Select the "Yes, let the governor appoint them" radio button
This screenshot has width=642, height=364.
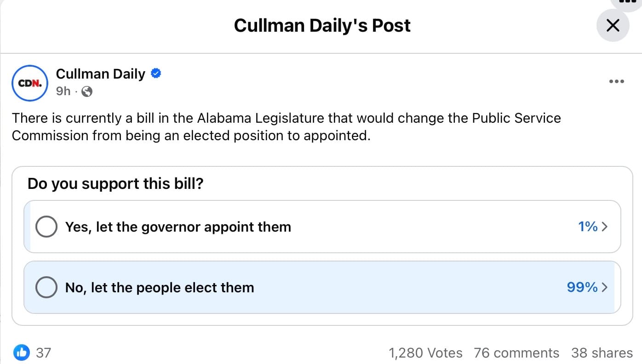(46, 227)
